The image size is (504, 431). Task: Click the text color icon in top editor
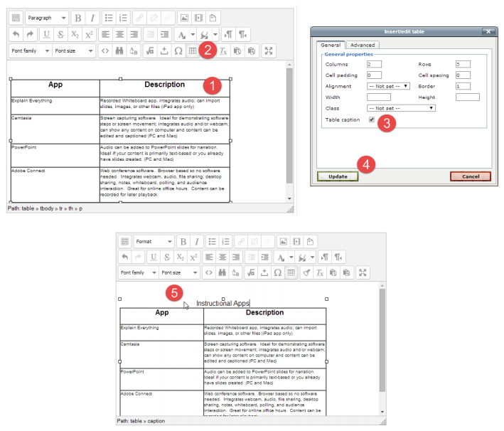click(182, 34)
